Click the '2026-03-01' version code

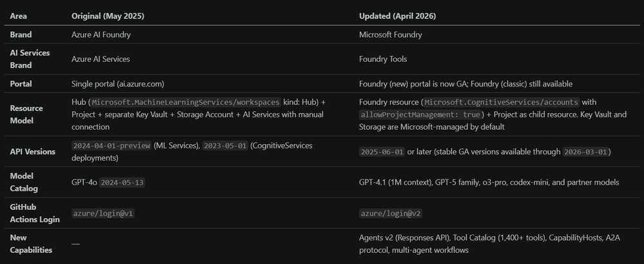[x=585, y=152]
